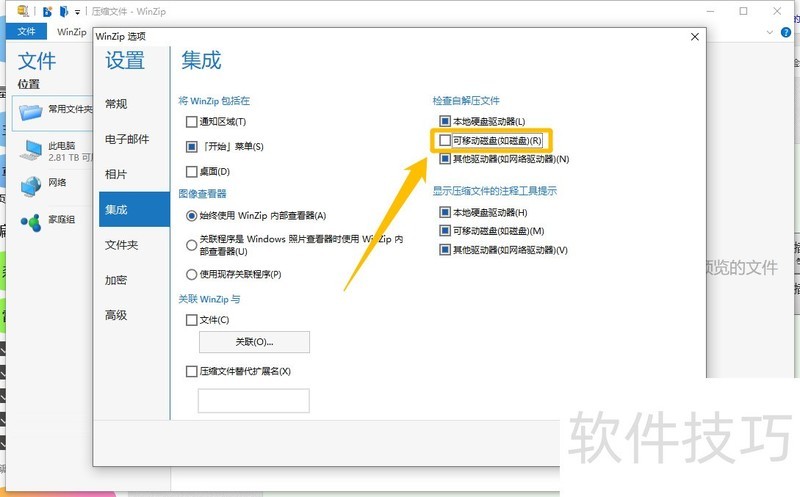Select the Windows 照片查看器 内部查看器(U) radio

click(x=191, y=245)
